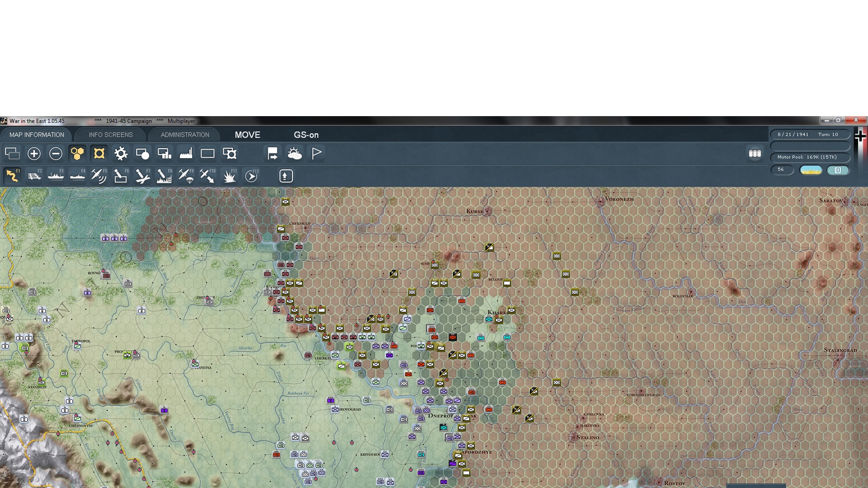Click the rectangle with circle icon

click(142, 154)
